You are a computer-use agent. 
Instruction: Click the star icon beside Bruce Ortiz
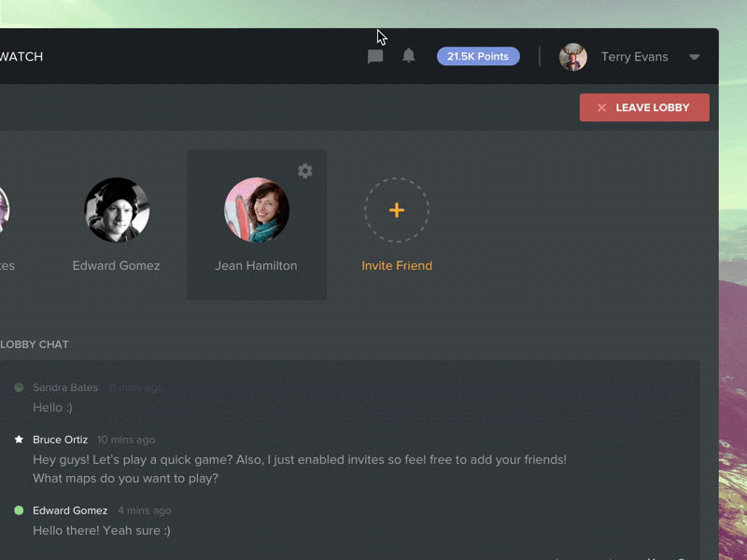19,439
